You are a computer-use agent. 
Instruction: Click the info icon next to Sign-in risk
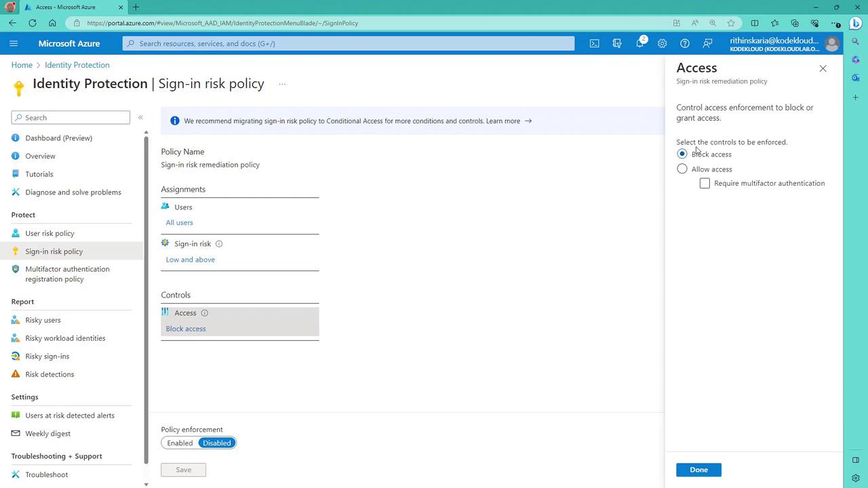click(x=219, y=244)
